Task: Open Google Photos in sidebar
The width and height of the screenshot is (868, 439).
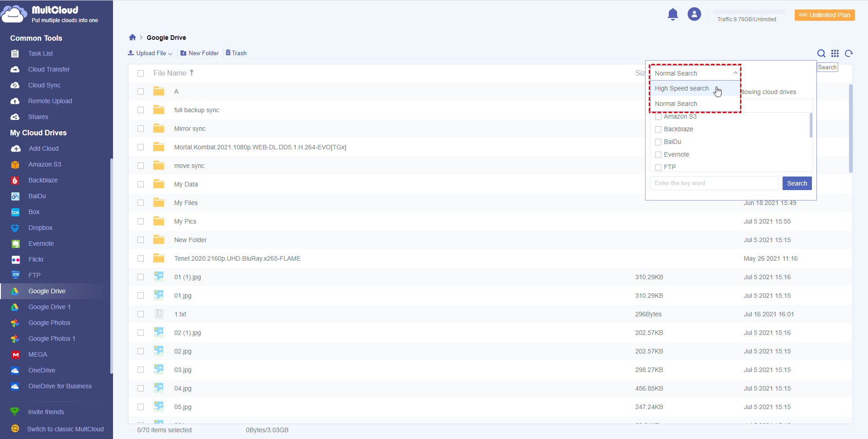Action: [x=49, y=323]
